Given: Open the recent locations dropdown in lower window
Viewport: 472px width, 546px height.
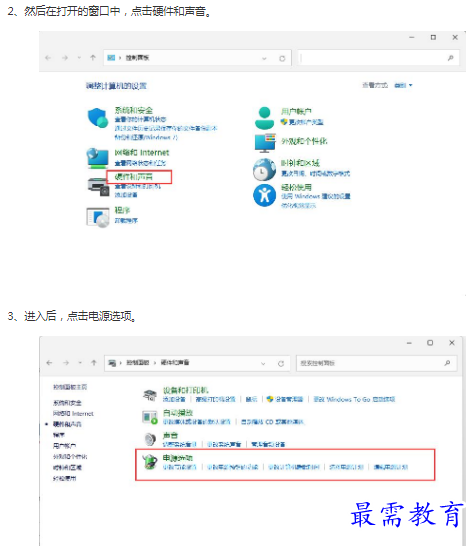Looking at the screenshot, I should click(x=80, y=363).
